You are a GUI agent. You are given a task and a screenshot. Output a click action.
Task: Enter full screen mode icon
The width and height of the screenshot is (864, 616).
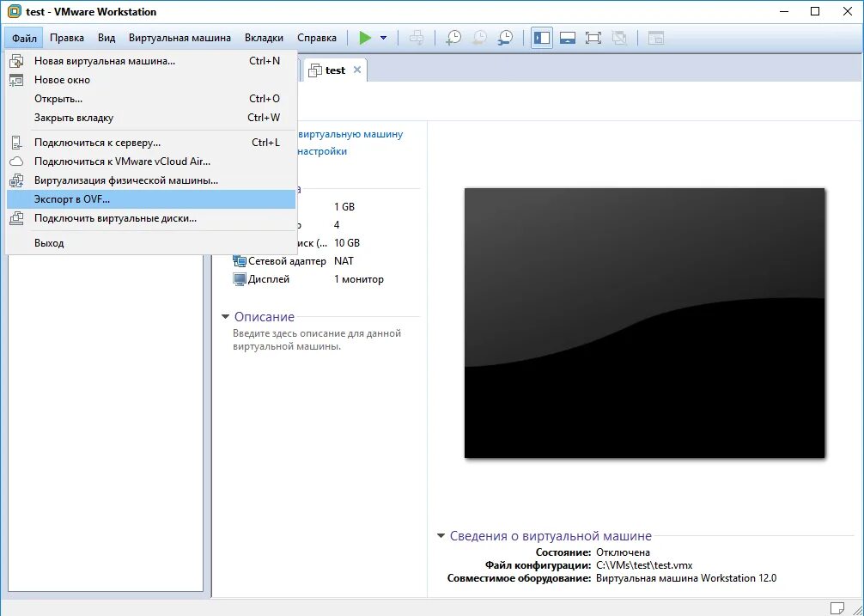[x=593, y=38]
